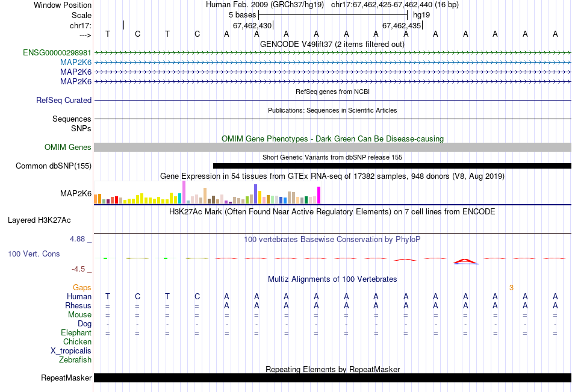This screenshot has height=392, width=572.
Task: Click the gray OMIM Genes bar
Action: 333,147
